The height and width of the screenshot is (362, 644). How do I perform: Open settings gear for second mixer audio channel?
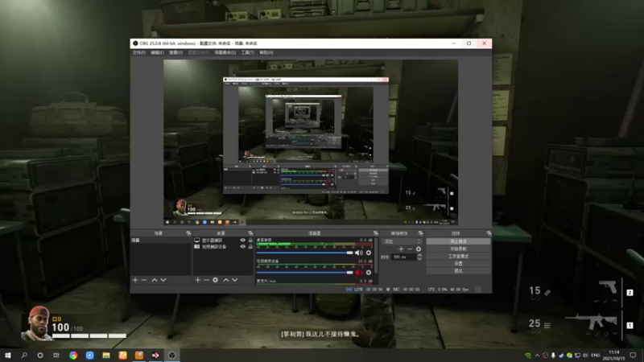coord(369,273)
